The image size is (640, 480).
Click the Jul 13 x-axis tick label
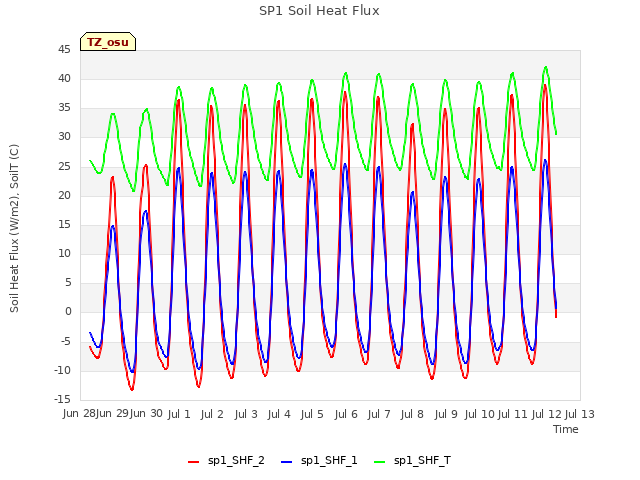click(580, 414)
